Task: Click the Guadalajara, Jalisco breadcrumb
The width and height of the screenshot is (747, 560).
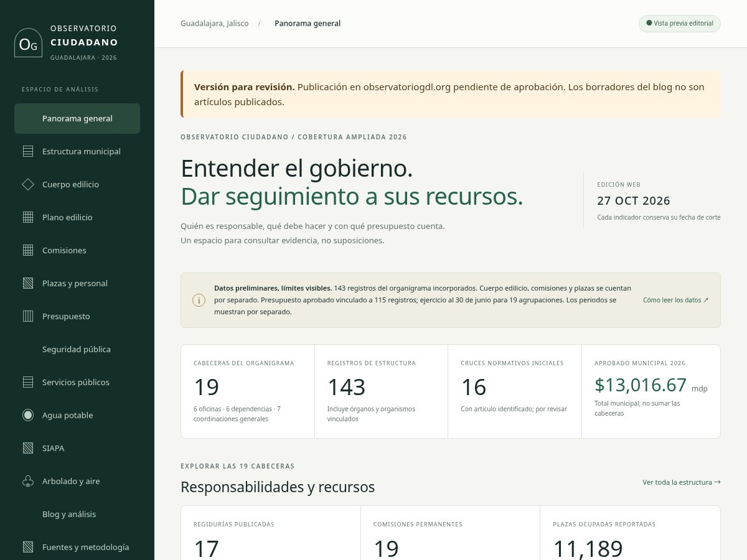Action: click(215, 24)
